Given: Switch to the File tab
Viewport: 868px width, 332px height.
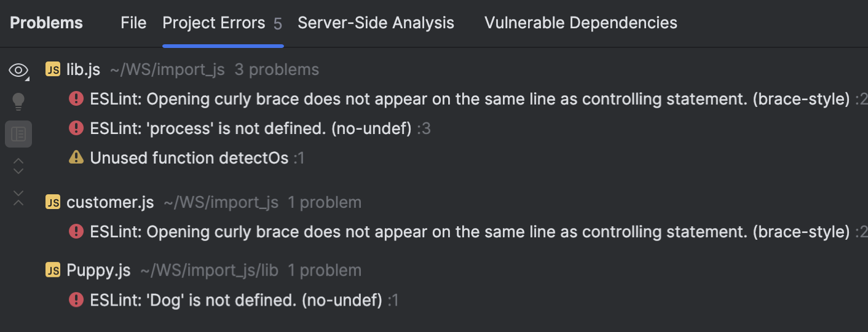Looking at the screenshot, I should coord(133,23).
